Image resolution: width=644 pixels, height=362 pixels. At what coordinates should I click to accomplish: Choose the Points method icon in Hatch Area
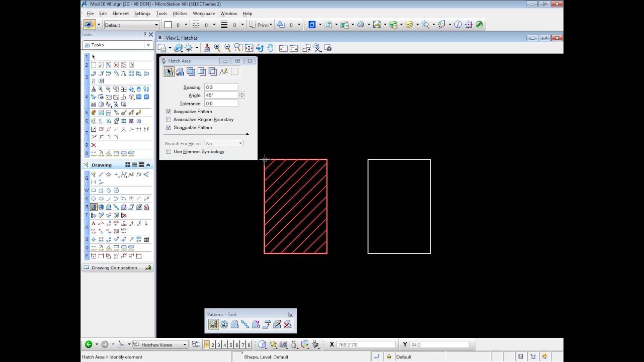coord(223,72)
